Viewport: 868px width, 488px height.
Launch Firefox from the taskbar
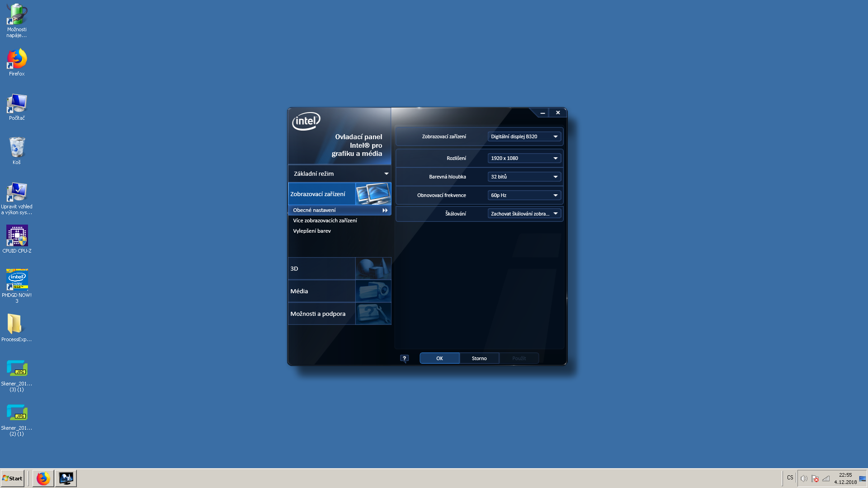(43, 478)
